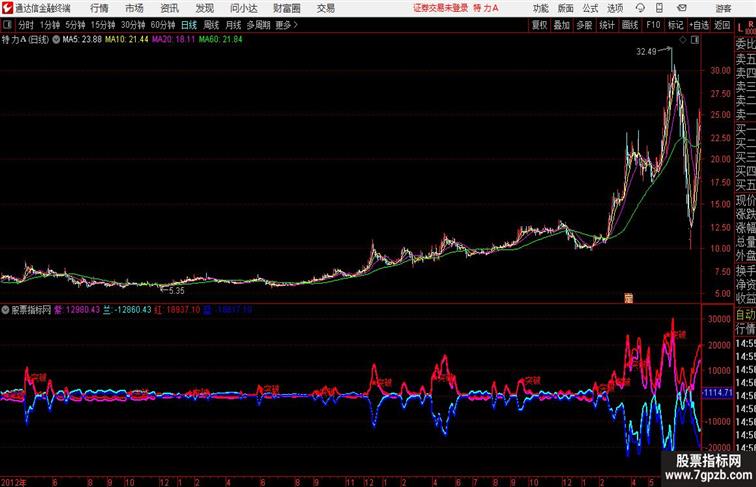Open the 交易 menu
This screenshot has height=487, width=756.
coord(325,8)
